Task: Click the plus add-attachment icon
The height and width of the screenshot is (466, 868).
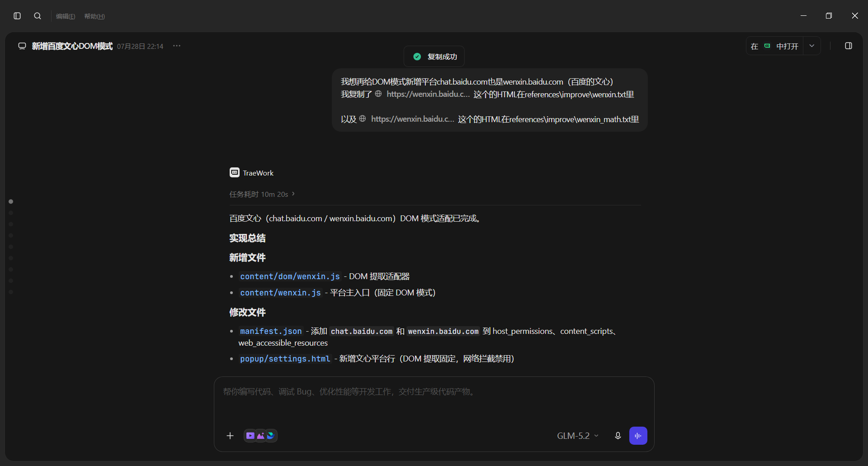Action: pos(230,436)
